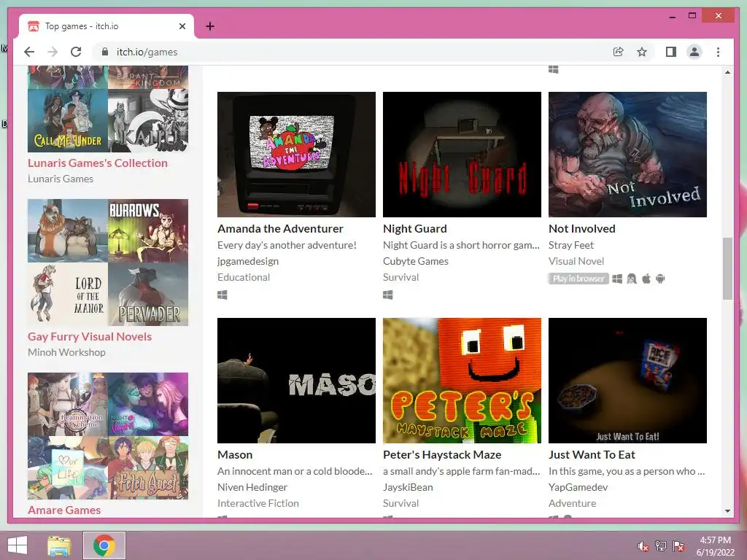Screen dimensions: 747x560
Task: Click Android icon for Not Involved
Action: point(660,279)
